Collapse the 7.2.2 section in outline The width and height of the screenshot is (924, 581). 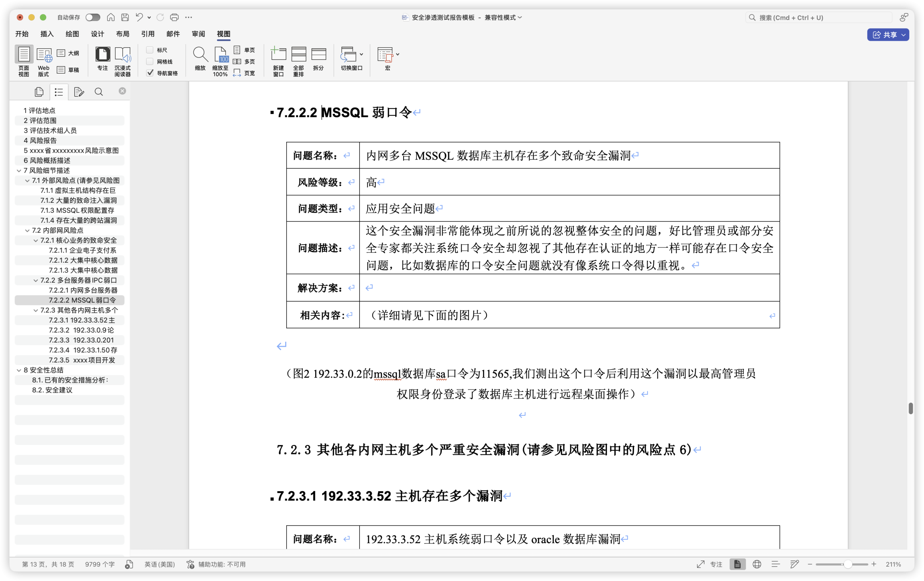click(x=36, y=280)
